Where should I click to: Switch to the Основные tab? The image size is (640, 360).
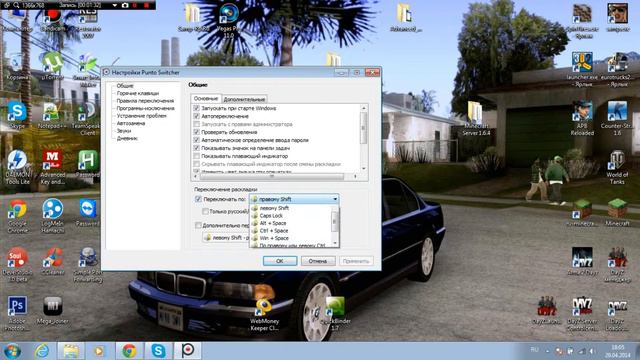click(x=206, y=98)
